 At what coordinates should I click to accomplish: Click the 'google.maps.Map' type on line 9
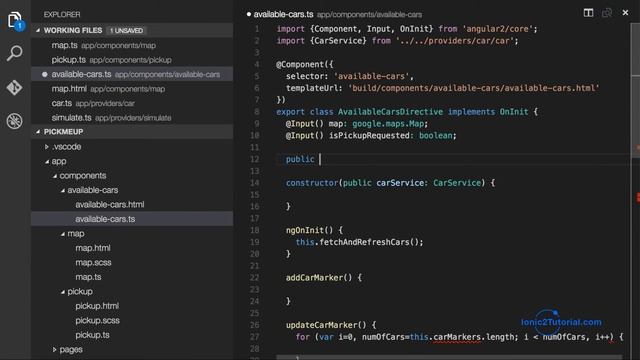(388, 124)
